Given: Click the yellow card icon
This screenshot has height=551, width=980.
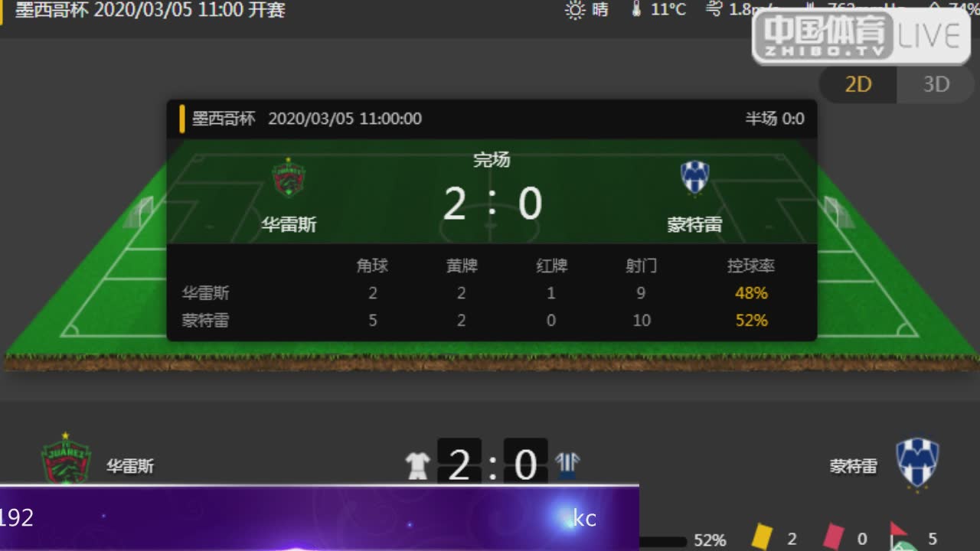Looking at the screenshot, I should pos(761,536).
